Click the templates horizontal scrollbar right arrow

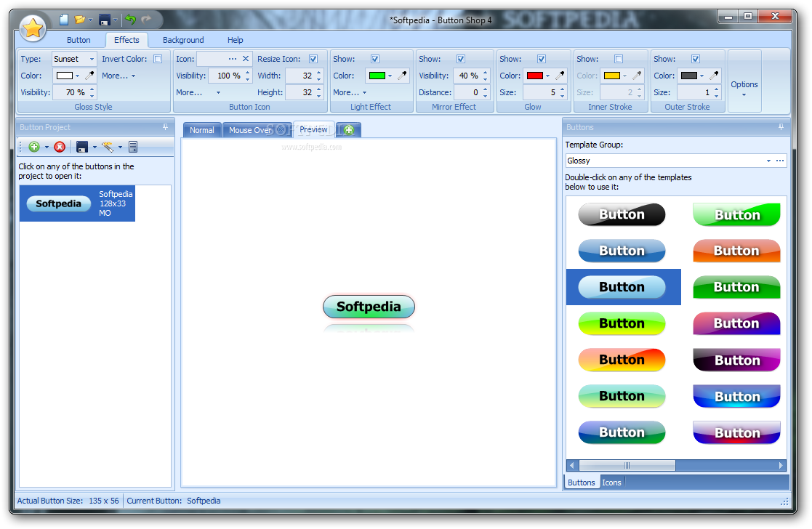point(781,465)
